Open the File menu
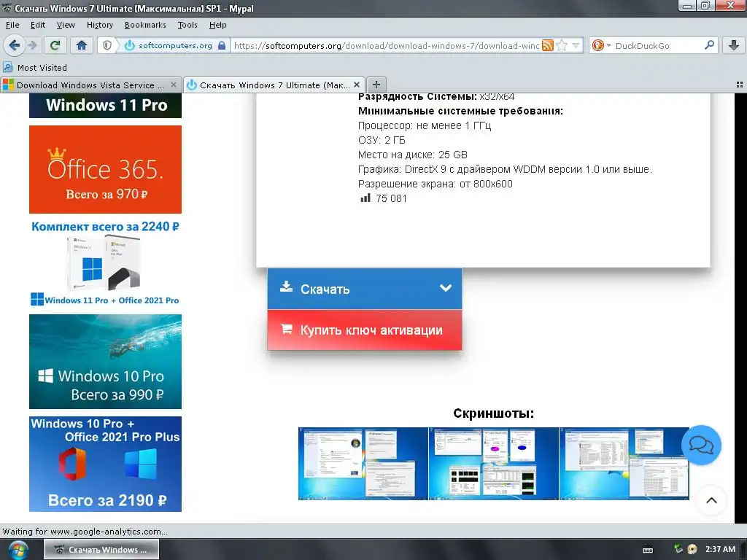This screenshot has height=560, width=747. [12, 25]
